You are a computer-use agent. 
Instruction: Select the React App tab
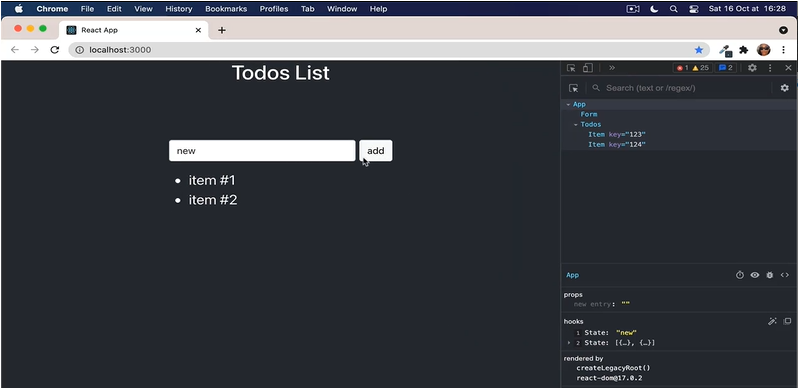click(134, 30)
